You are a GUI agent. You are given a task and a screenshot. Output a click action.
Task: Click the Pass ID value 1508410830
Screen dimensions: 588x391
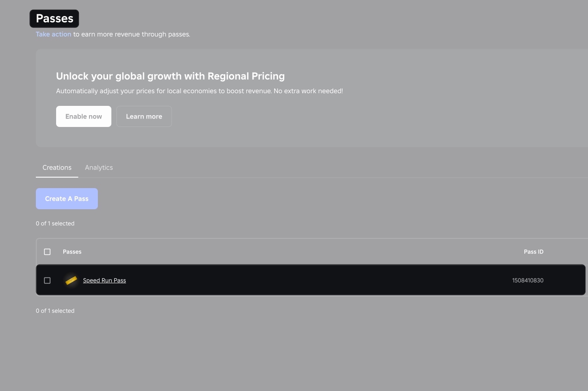pyautogui.click(x=528, y=280)
